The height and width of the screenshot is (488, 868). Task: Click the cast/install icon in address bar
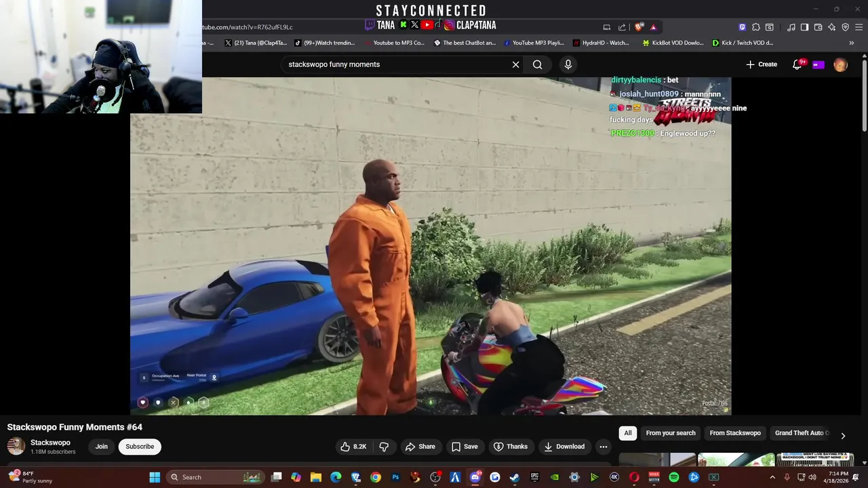(607, 27)
